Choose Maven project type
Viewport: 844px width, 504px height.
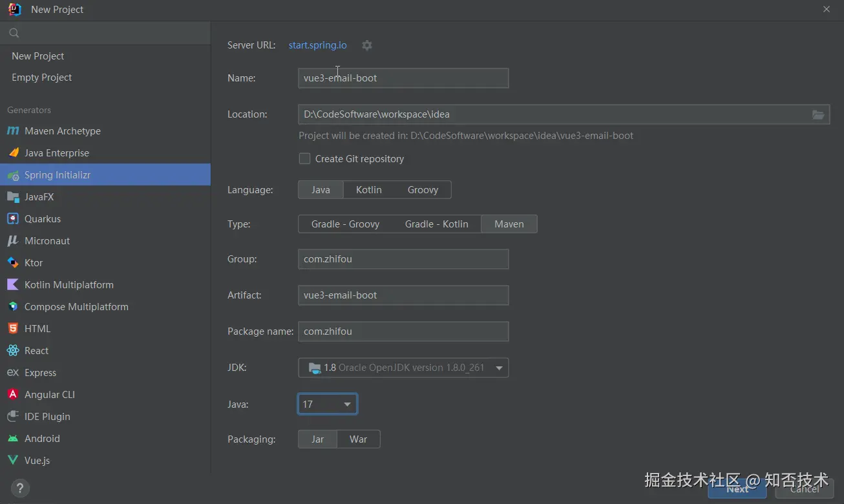pos(509,224)
